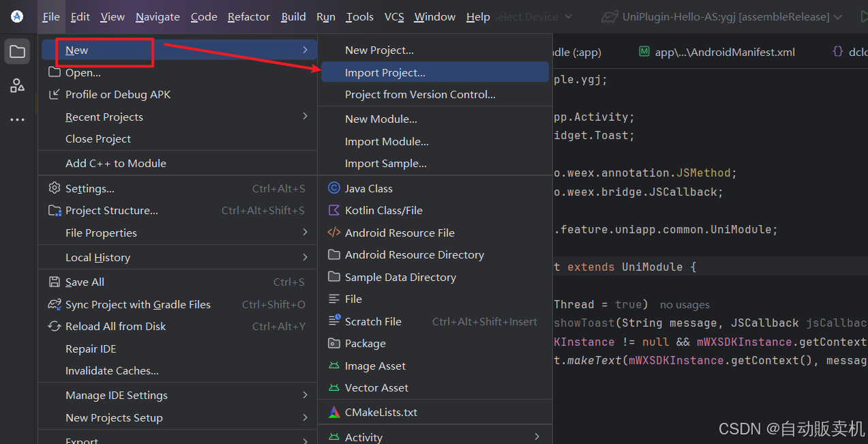Click the Android Resource Directory folder icon
The image size is (868, 444).
pos(334,254)
